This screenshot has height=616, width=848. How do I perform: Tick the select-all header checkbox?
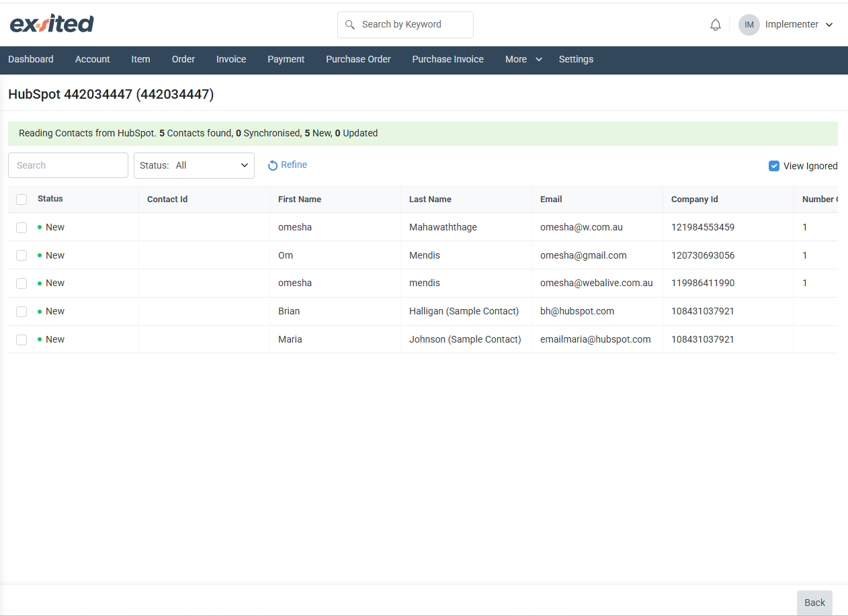tap(22, 200)
